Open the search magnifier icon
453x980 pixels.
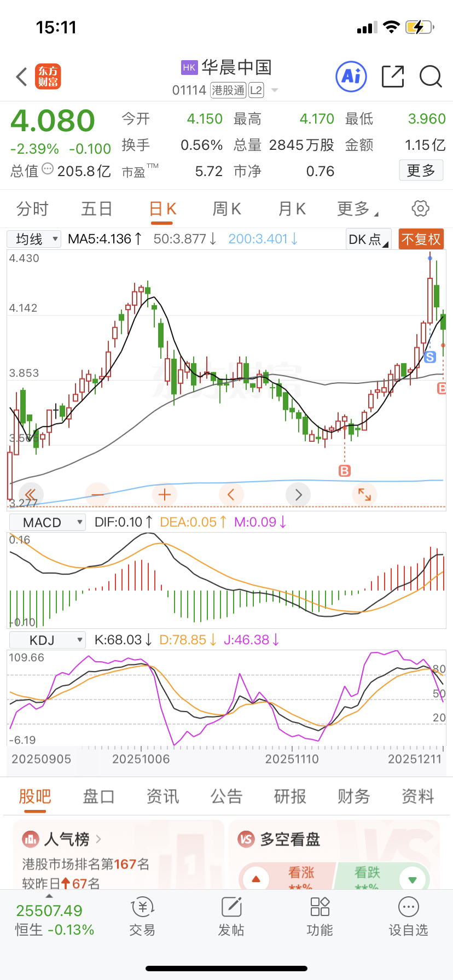[x=431, y=77]
